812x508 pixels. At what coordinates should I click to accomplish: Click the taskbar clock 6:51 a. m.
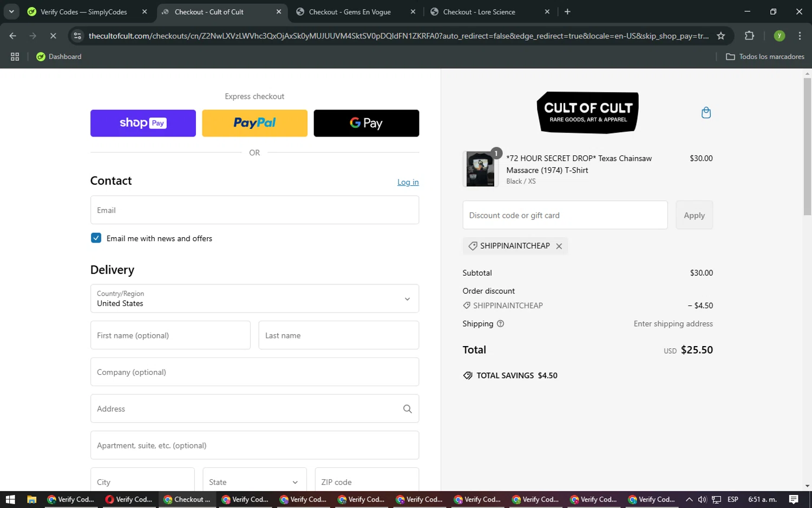pyautogui.click(x=762, y=499)
